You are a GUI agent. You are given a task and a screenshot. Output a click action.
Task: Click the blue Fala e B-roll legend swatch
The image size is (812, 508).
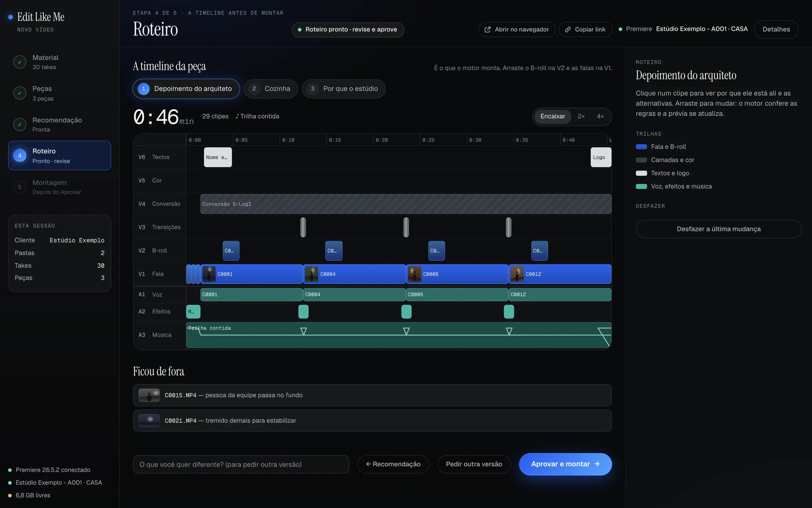641,147
